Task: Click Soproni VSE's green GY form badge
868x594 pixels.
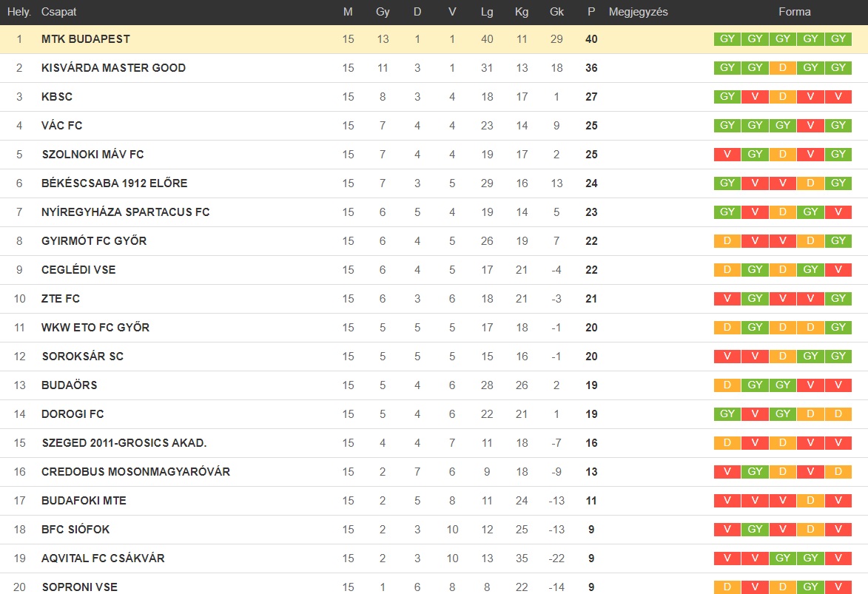Action: 810,587
